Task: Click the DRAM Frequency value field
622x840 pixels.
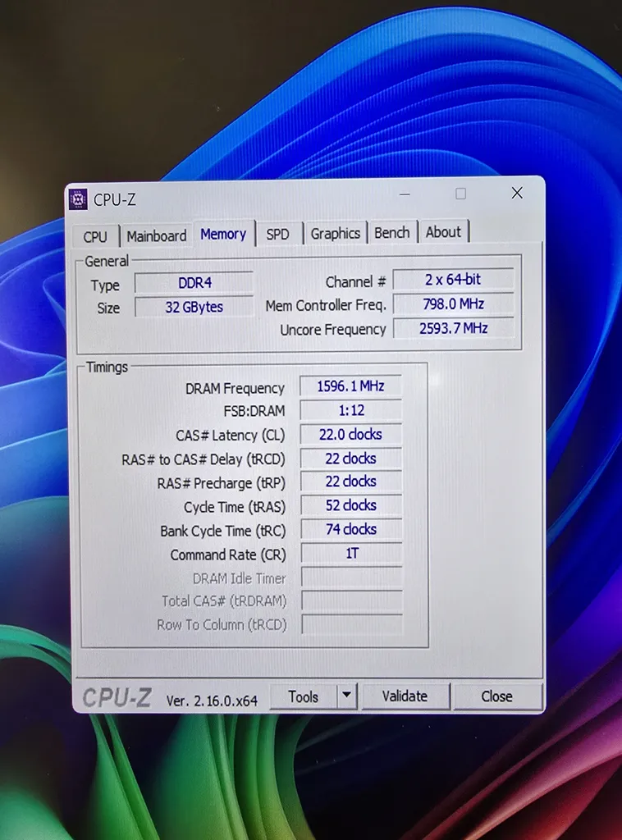Action: coord(350,386)
